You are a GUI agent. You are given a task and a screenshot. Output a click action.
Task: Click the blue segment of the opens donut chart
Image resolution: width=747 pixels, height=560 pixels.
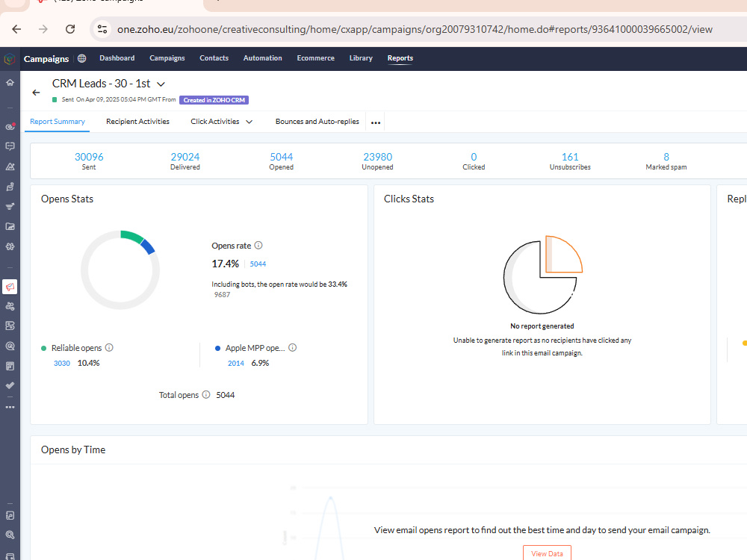(148, 246)
